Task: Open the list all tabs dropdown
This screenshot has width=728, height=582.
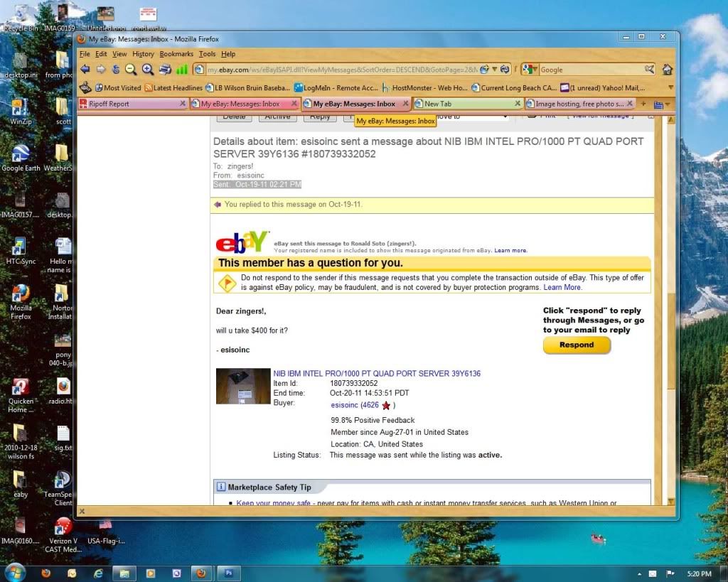Action: click(x=661, y=104)
